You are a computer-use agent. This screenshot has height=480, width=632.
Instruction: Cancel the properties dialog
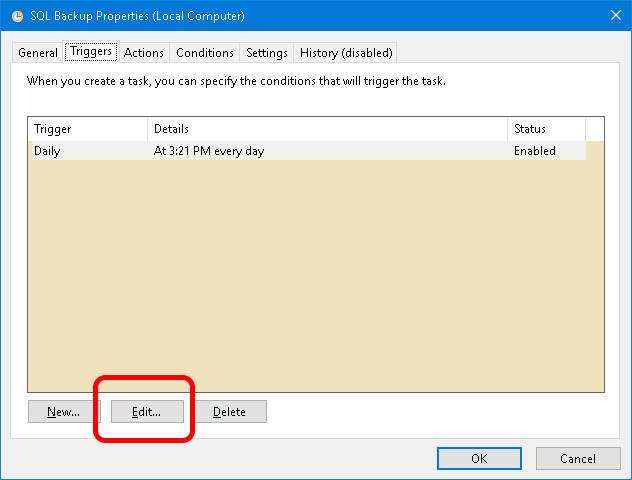[x=578, y=459]
